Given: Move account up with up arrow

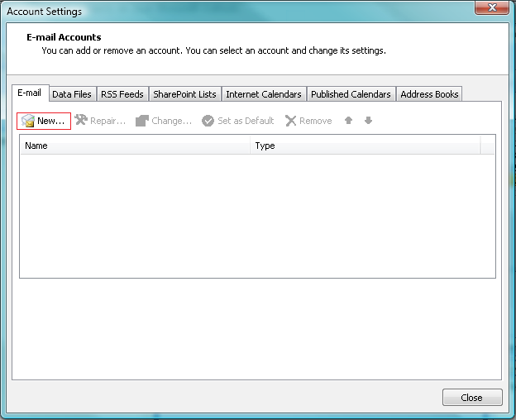Looking at the screenshot, I should pos(349,121).
